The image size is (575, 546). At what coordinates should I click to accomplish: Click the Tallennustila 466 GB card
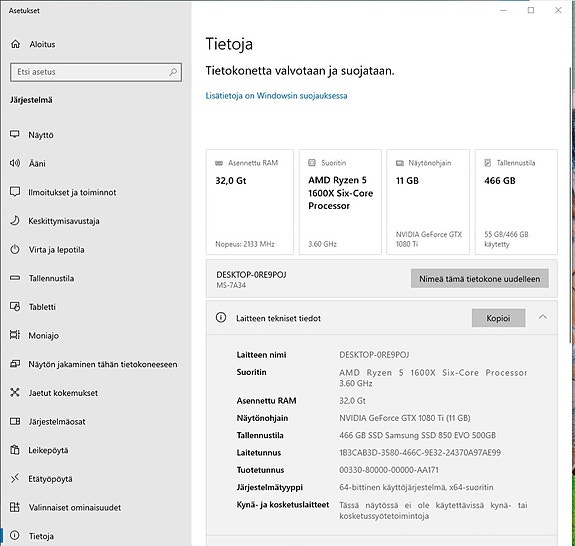pos(516,202)
